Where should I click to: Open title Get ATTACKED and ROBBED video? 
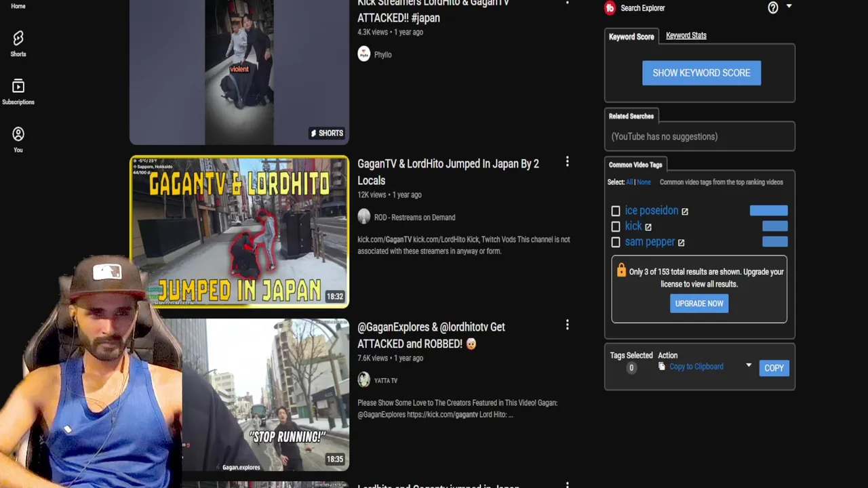click(x=431, y=335)
